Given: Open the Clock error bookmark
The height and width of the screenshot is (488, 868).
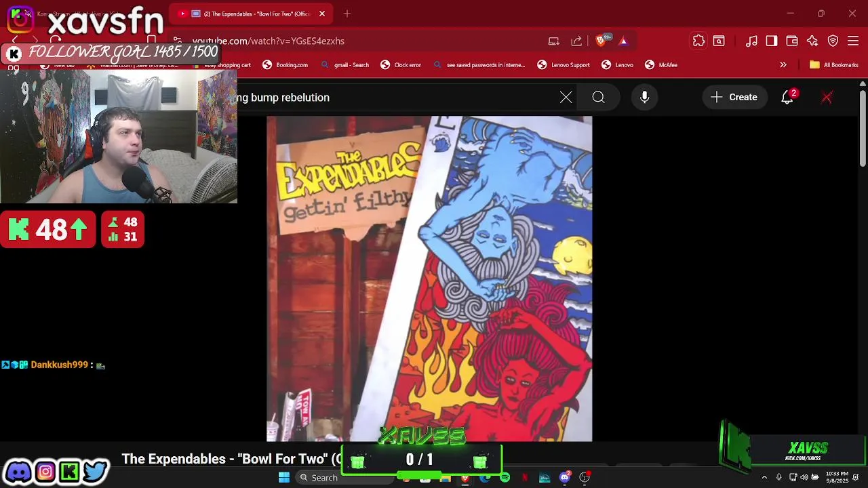Looking at the screenshot, I should (401, 65).
